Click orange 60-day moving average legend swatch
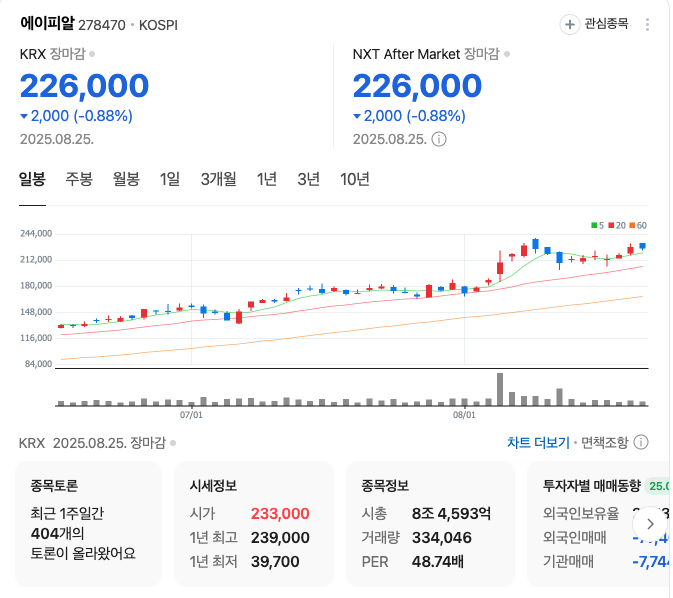This screenshot has height=598, width=673. 632,225
